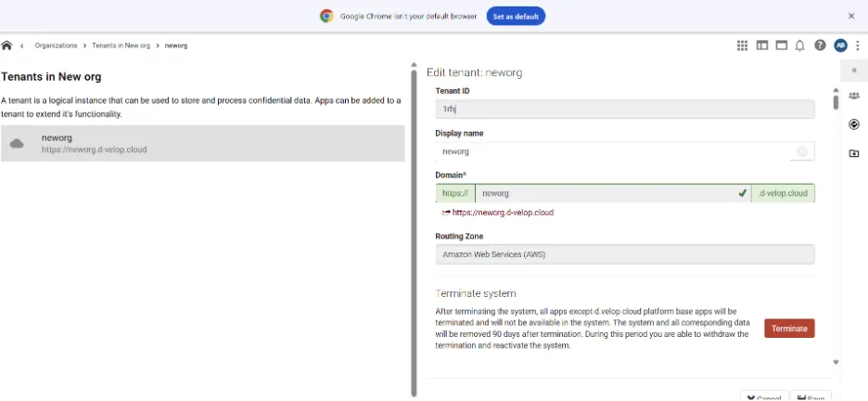Collapse sidebar with double chevron
This screenshot has width=868, height=401.
(854, 71)
